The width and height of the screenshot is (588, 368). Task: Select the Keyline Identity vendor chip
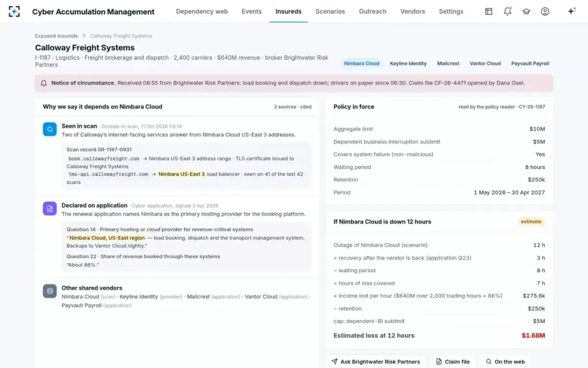point(408,63)
